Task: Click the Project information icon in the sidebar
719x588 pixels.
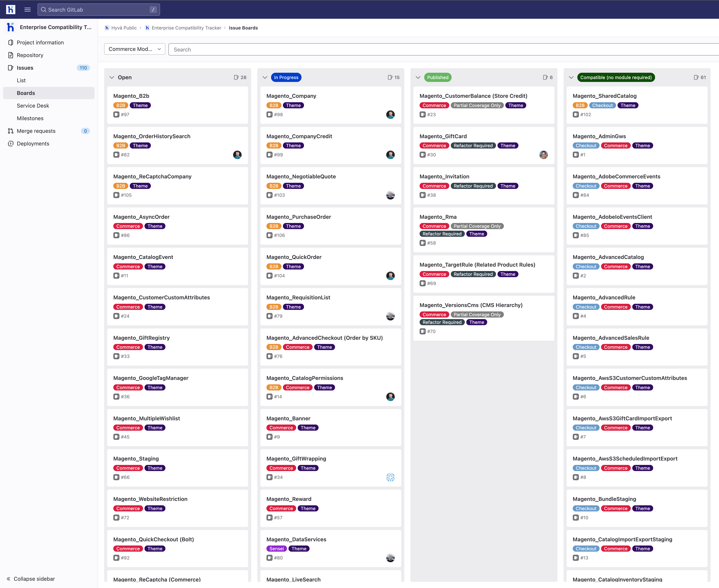Action: point(11,42)
